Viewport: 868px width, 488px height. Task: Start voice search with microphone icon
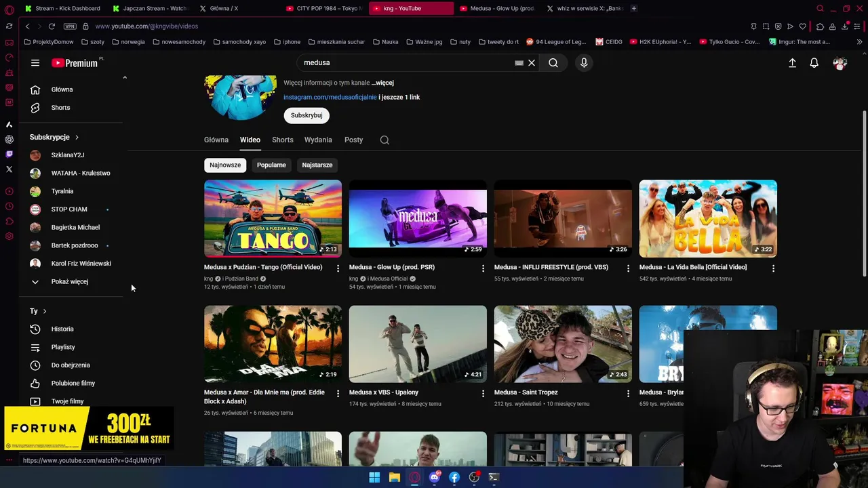point(584,63)
